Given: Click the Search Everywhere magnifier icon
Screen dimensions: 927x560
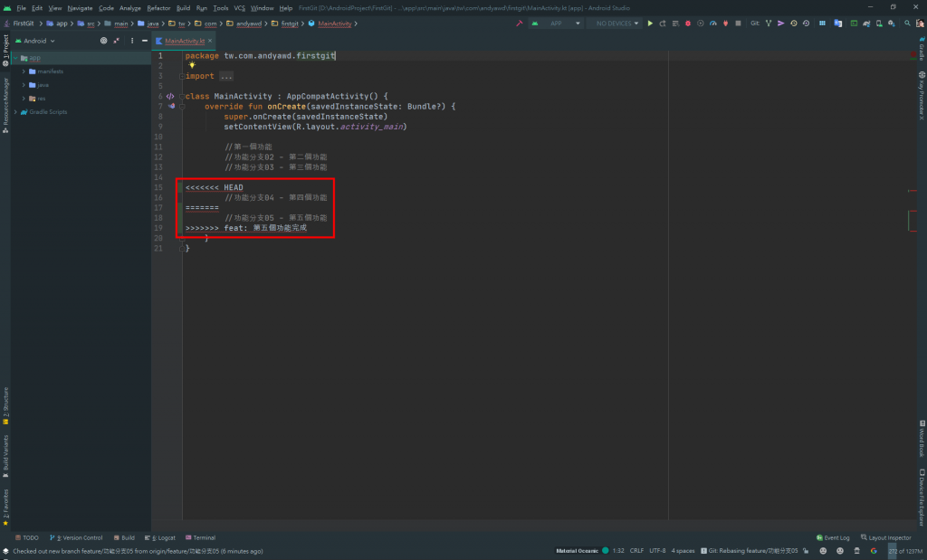Looking at the screenshot, I should 907,24.
